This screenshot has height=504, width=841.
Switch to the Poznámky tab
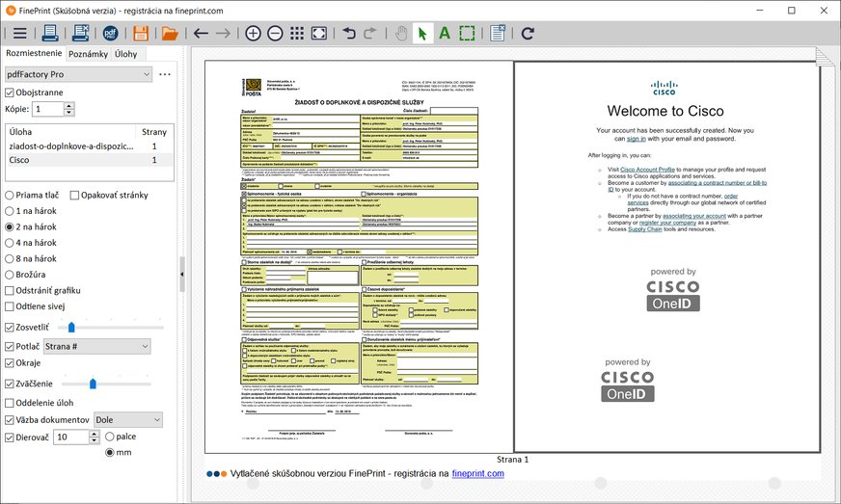pyautogui.click(x=88, y=55)
